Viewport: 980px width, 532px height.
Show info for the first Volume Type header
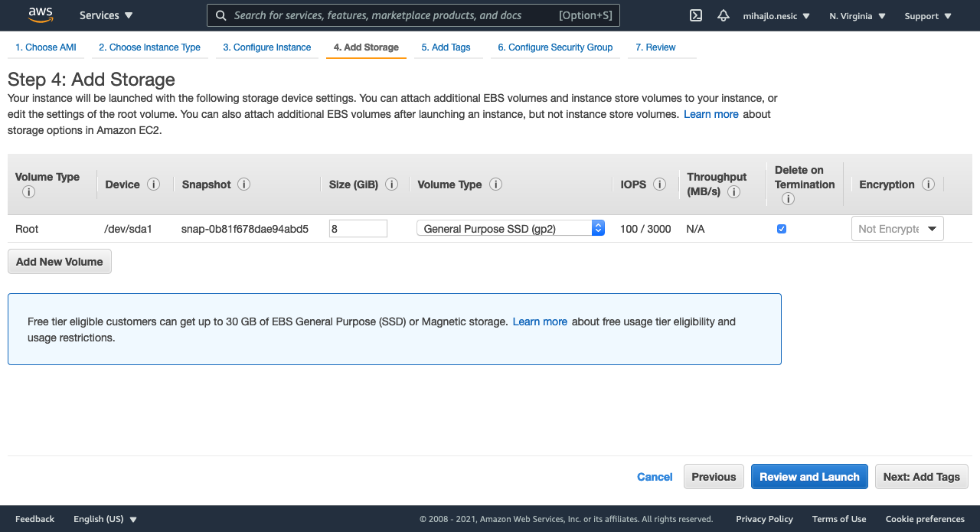pyautogui.click(x=28, y=192)
